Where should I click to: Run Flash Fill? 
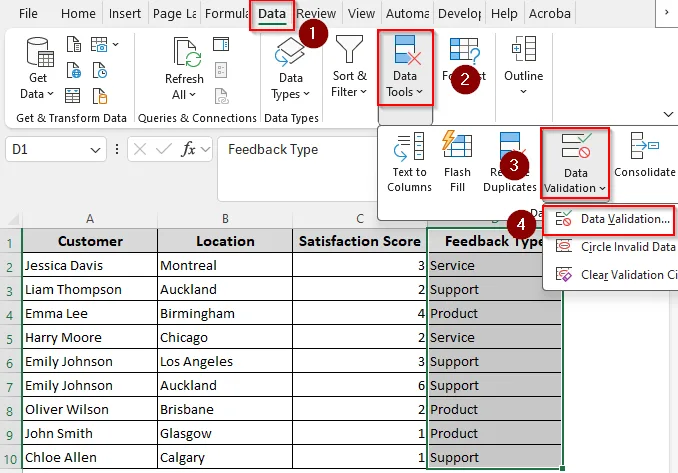(x=457, y=163)
